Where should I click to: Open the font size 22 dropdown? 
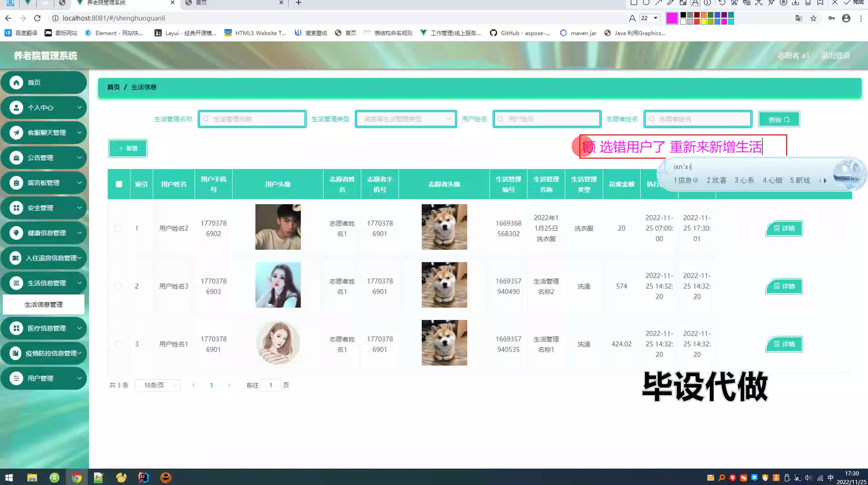coord(650,18)
